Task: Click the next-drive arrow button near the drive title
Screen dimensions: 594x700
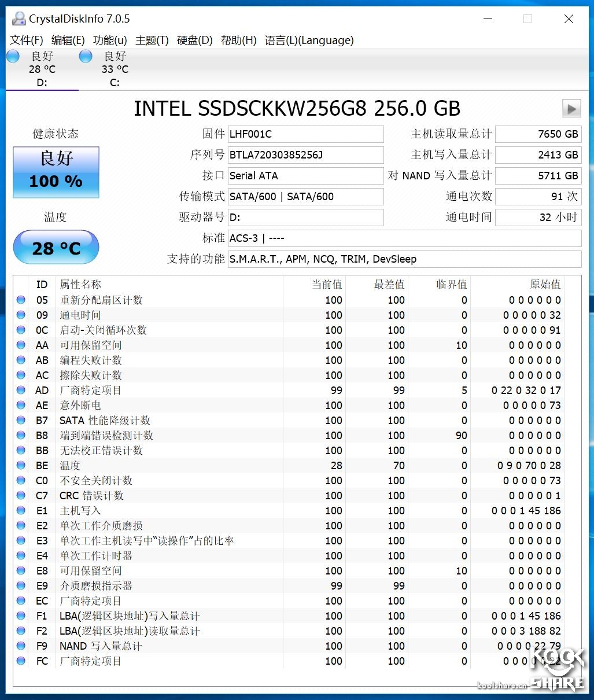Action: tap(571, 108)
